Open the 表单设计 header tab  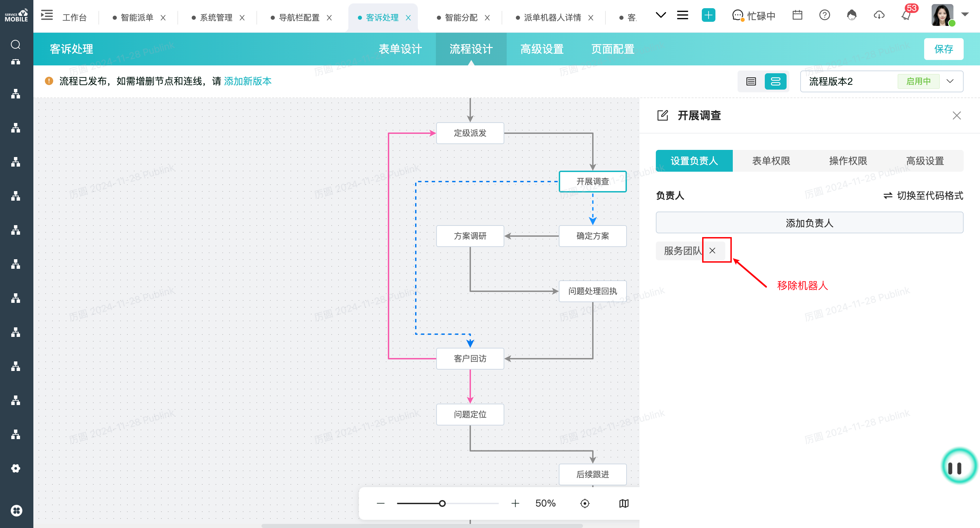(400, 49)
